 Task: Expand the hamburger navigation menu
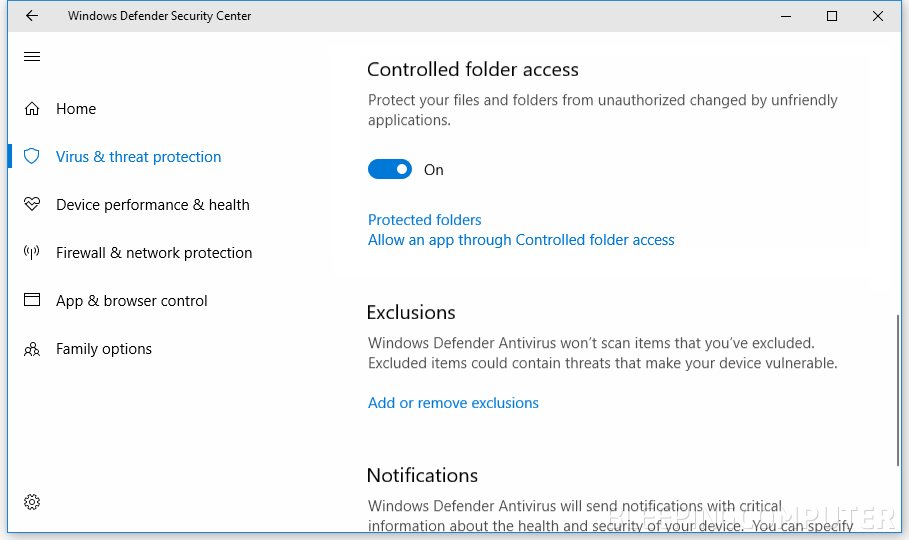click(32, 57)
